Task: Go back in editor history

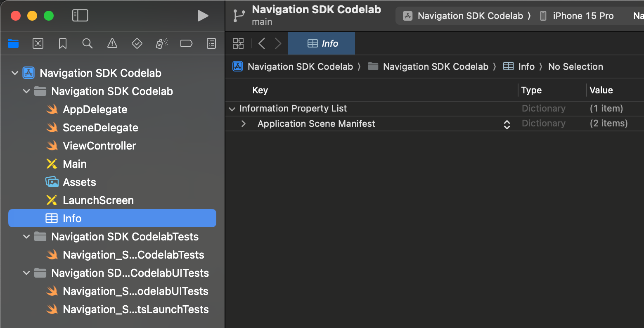Action: tap(262, 43)
